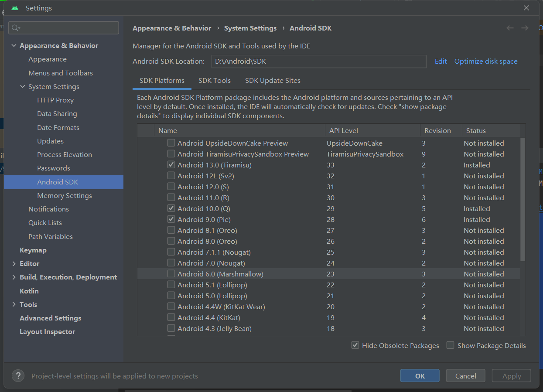Navigate back using the left arrow icon
The width and height of the screenshot is (543, 392).
[510, 28]
